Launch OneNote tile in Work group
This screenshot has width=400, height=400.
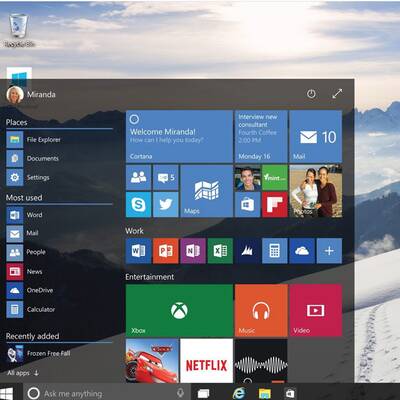(193, 251)
